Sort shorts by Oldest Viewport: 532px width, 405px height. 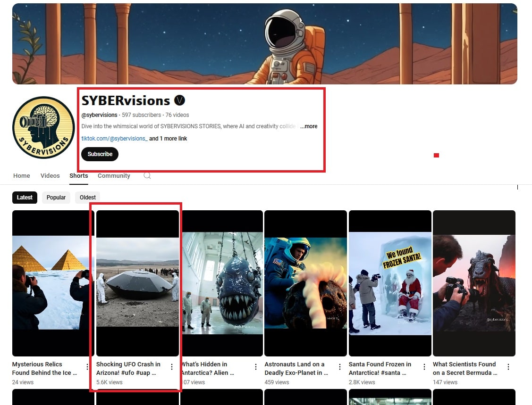pos(87,197)
